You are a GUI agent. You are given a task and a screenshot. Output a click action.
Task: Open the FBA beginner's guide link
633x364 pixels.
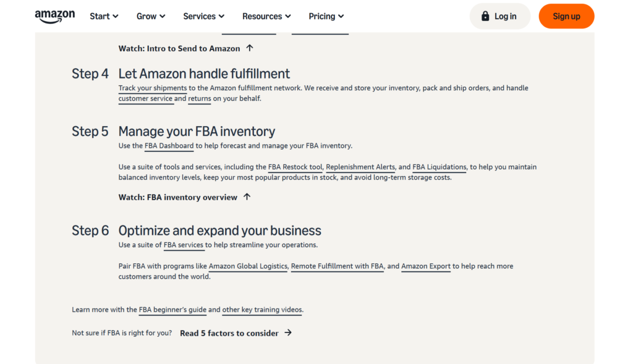[172, 310]
